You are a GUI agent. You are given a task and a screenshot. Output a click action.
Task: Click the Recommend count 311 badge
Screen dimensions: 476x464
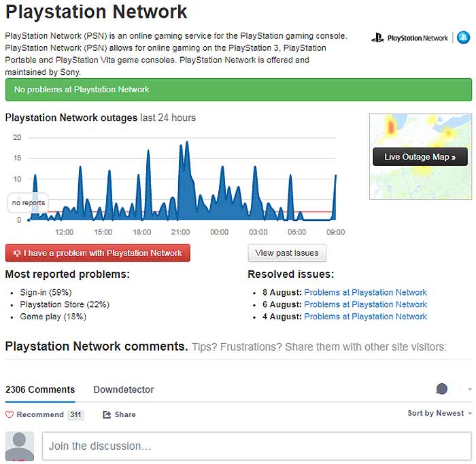(x=75, y=414)
